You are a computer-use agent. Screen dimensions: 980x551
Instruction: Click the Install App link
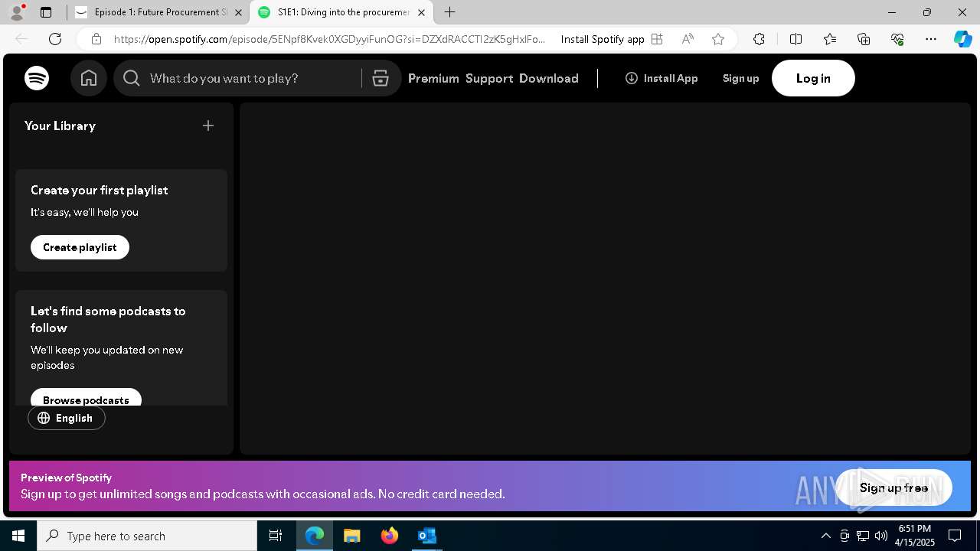661,78
